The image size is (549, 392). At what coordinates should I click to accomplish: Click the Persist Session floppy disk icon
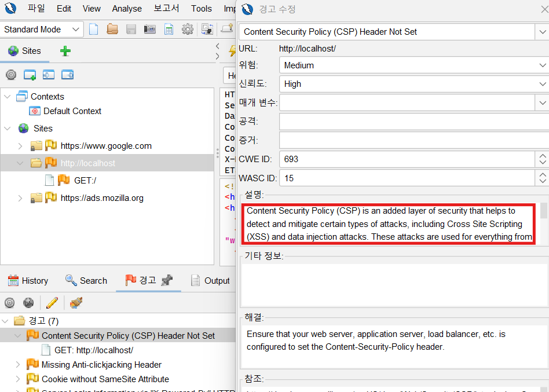131,30
